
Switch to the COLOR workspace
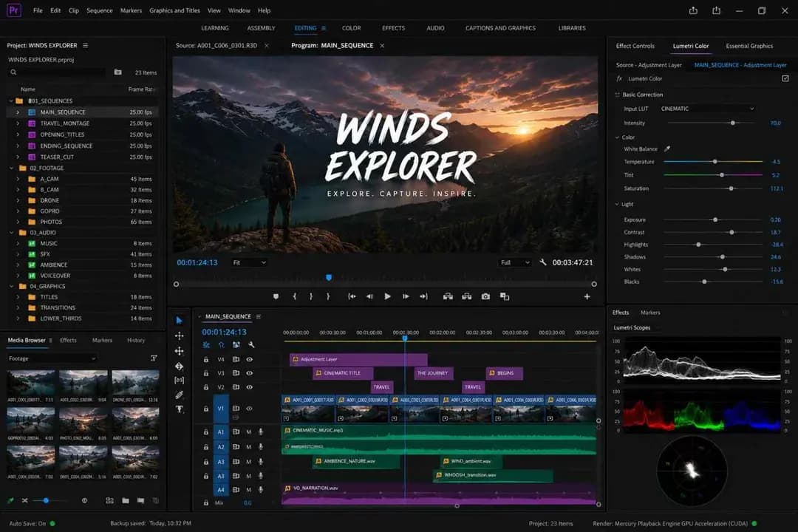[x=351, y=28]
